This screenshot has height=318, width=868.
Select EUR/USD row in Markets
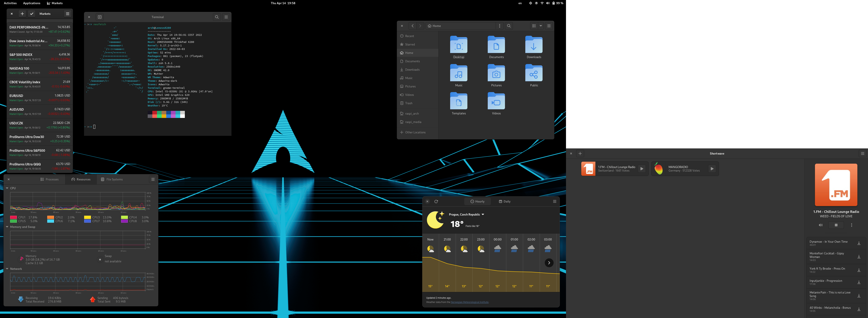[40, 98]
